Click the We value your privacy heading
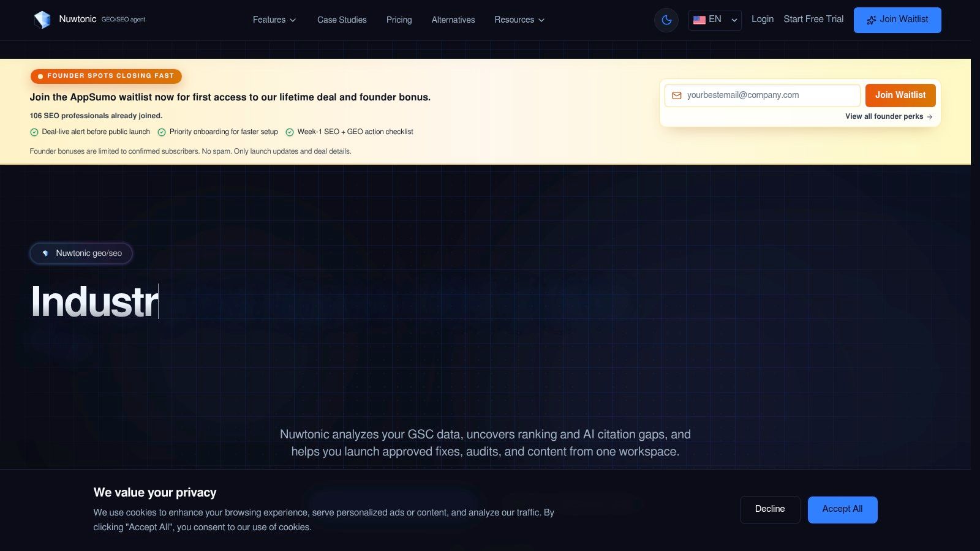This screenshot has width=980, height=551. [155, 492]
